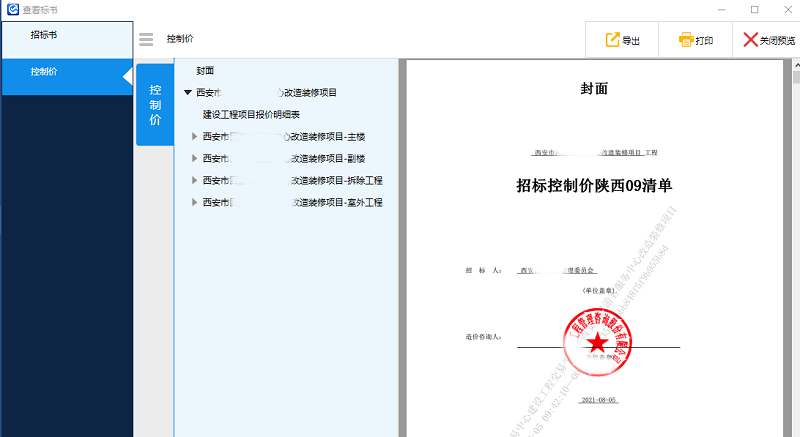Screen dimensions: 800x437
Task: Collapse the 改造装修项目 root node arrow
Action: [188, 93]
